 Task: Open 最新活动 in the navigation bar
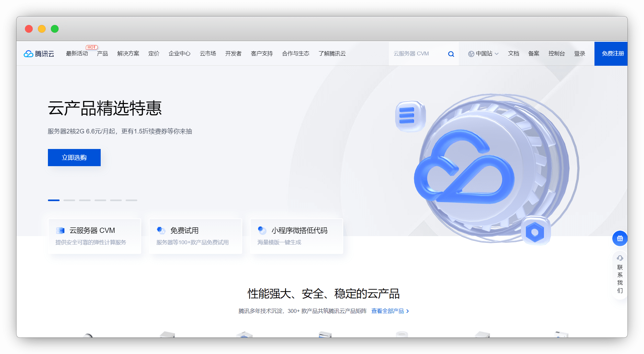[x=77, y=54]
